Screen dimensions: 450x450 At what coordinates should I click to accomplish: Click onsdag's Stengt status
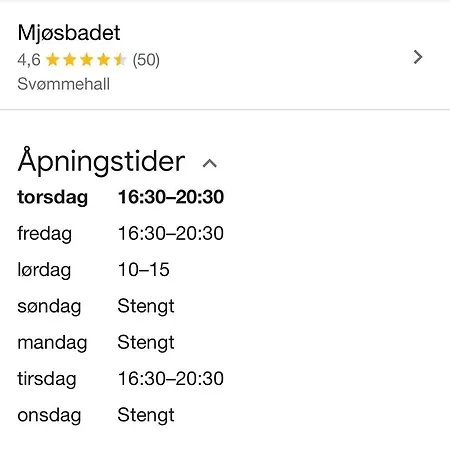click(146, 416)
